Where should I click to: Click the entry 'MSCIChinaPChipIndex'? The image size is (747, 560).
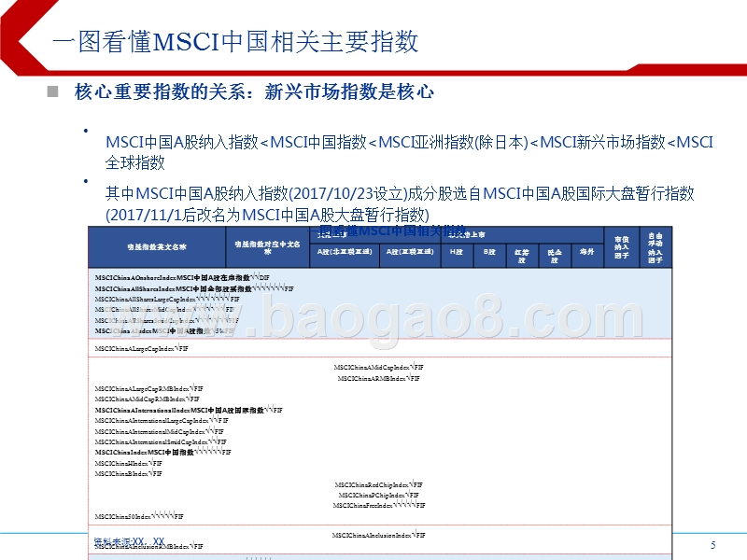point(379,496)
